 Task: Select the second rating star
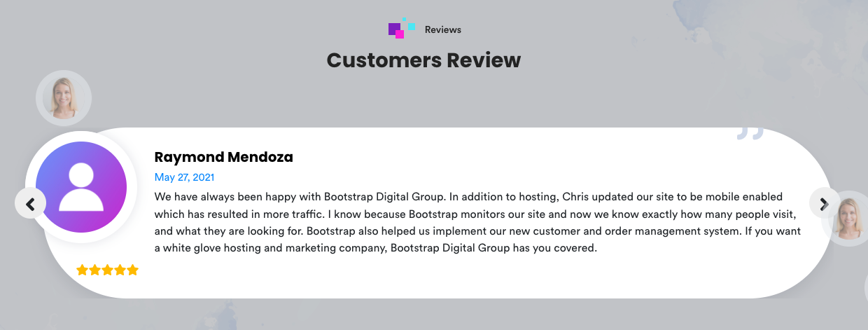click(x=95, y=270)
